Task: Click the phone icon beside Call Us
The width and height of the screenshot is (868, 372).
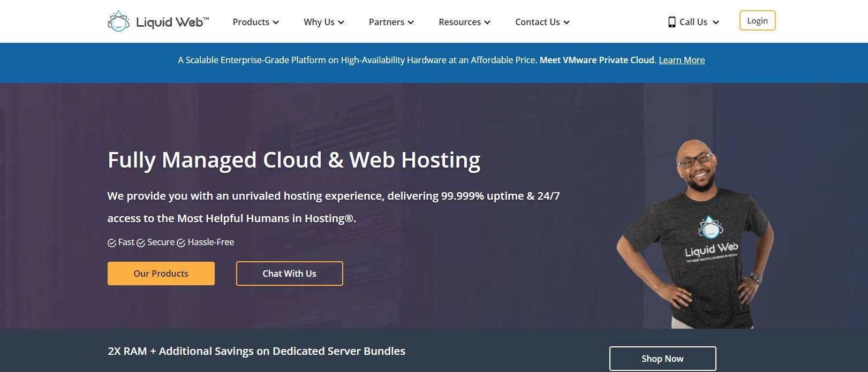Action: [x=671, y=22]
